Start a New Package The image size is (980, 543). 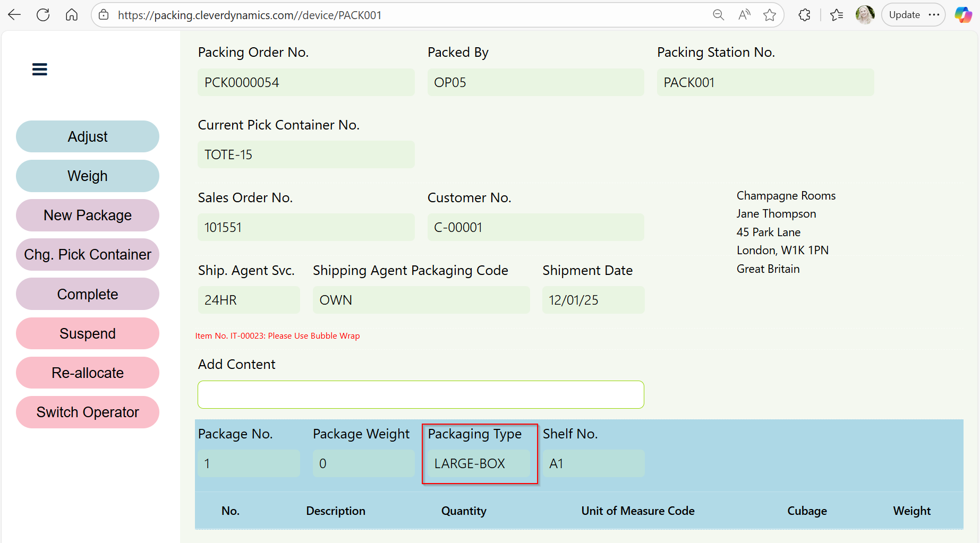(88, 216)
